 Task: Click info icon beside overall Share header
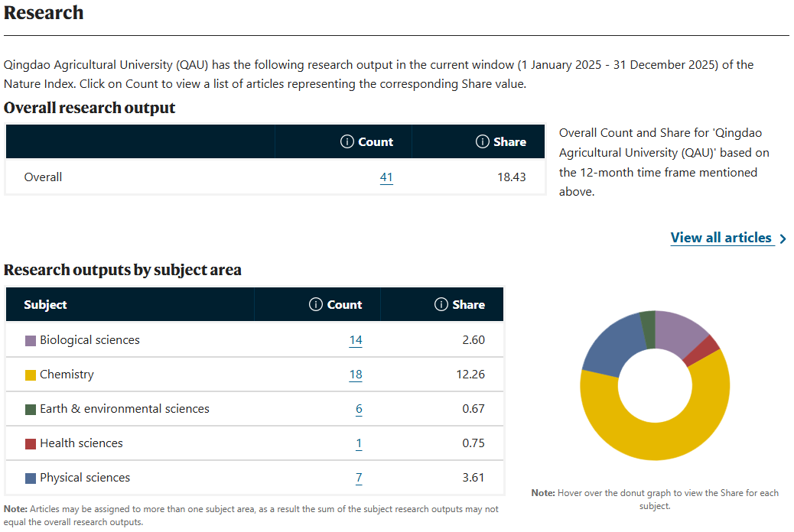(482, 141)
